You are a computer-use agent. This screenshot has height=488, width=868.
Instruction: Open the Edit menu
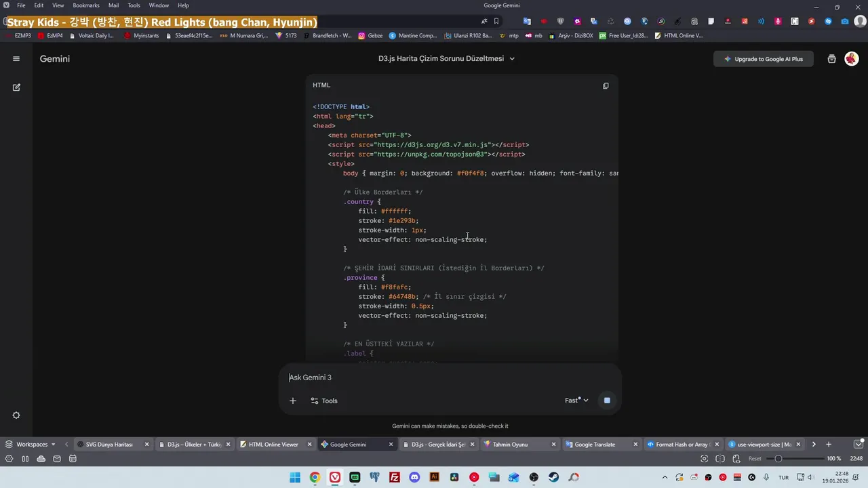click(39, 5)
